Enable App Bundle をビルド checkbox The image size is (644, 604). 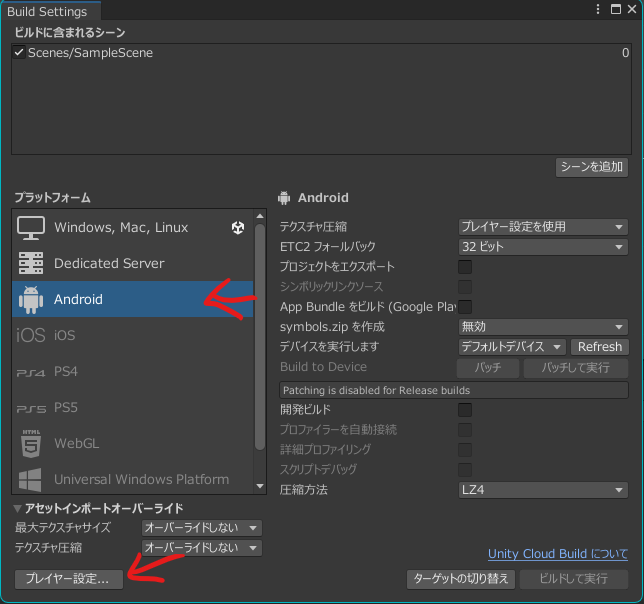click(465, 307)
